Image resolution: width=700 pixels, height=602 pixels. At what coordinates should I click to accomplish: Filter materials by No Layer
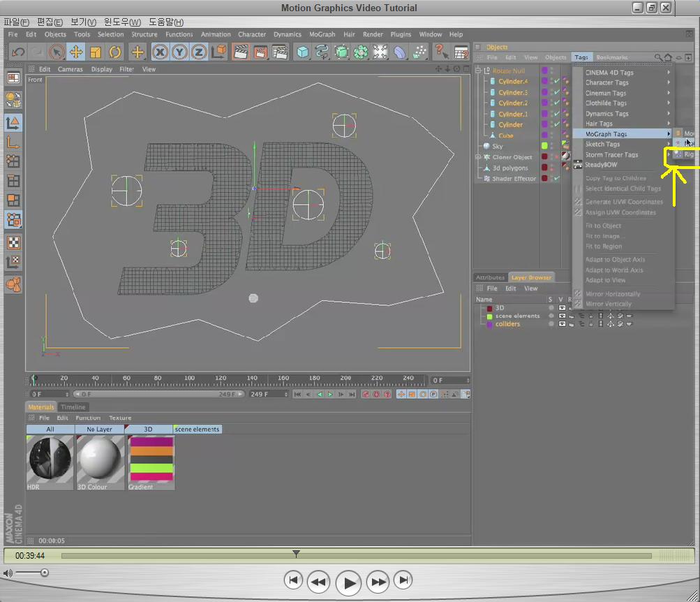click(x=99, y=430)
